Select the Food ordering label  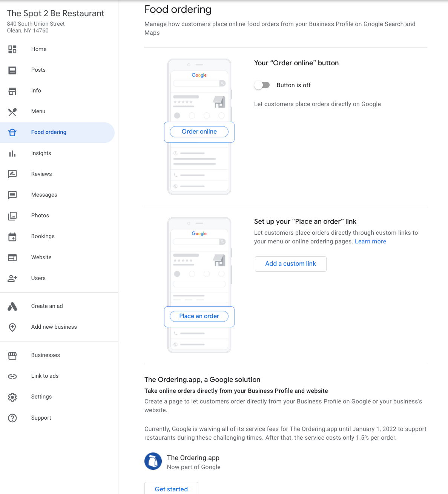tap(49, 132)
